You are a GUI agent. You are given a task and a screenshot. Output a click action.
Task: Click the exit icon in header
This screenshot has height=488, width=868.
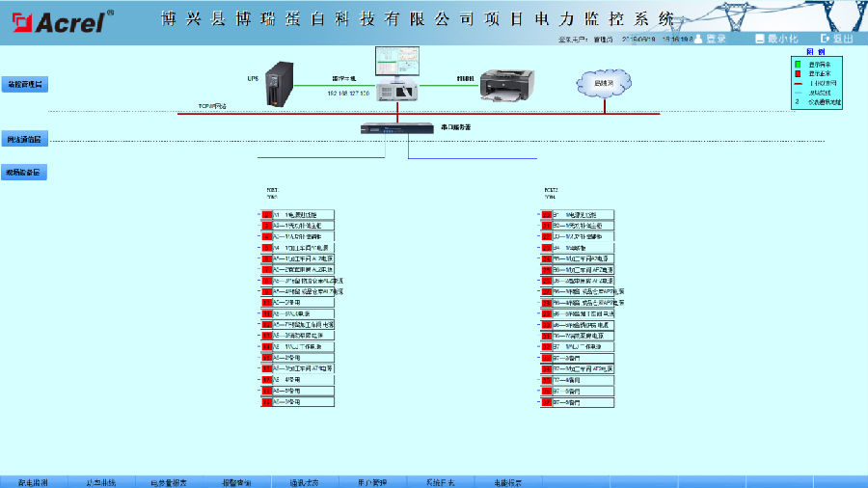point(825,39)
